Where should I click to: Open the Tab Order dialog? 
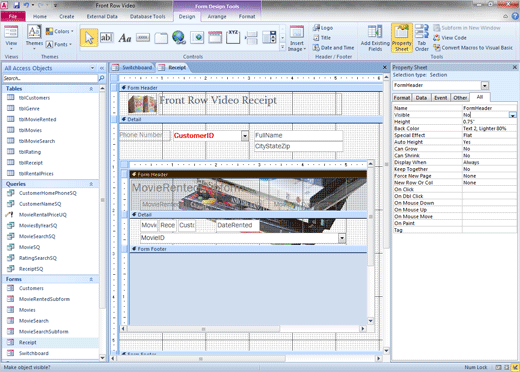coord(422,38)
